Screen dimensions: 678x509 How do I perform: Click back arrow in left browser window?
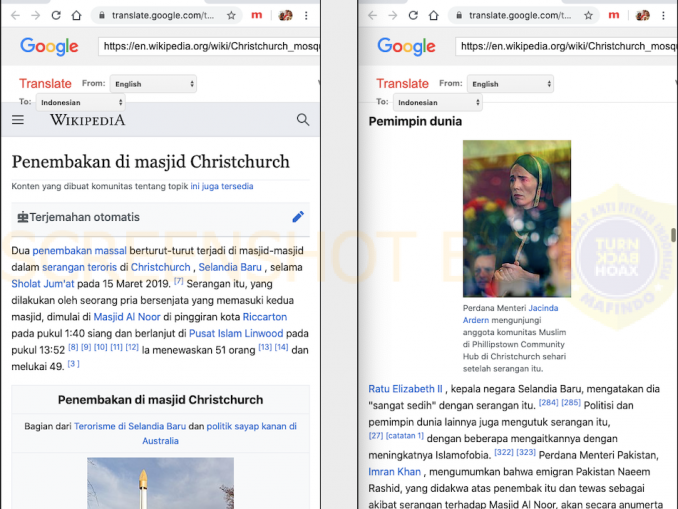(x=15, y=16)
